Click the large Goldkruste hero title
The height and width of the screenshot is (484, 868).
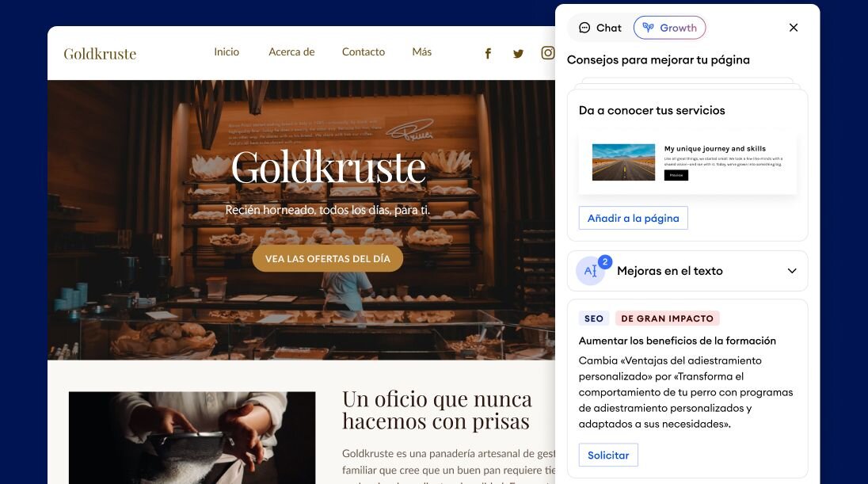point(328,166)
